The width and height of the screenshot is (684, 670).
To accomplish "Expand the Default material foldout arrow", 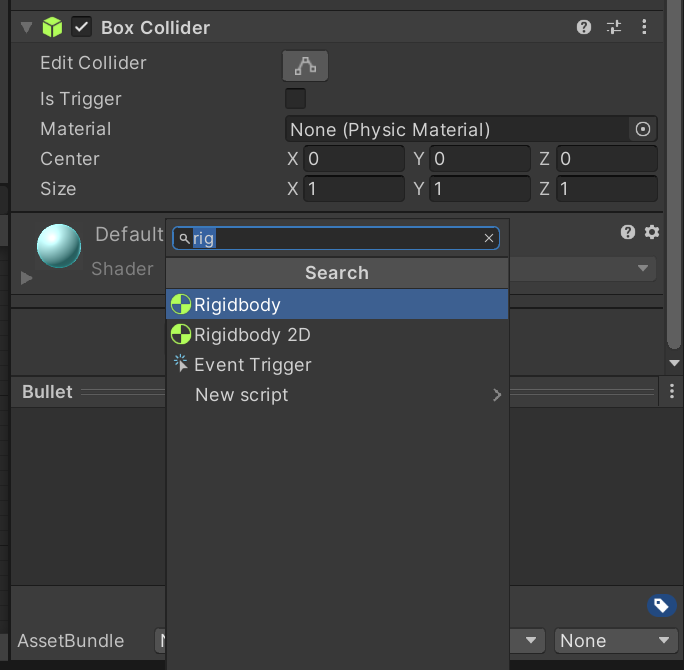I will (x=27, y=278).
